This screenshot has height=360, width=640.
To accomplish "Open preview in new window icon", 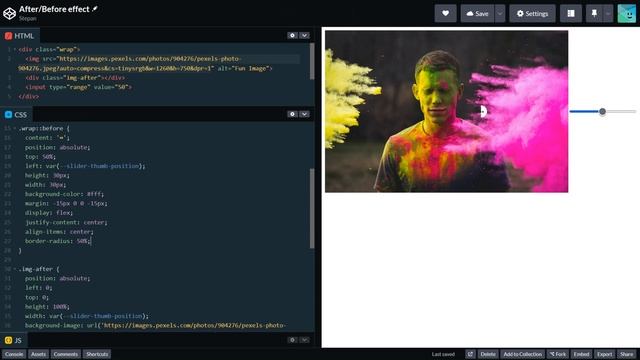I will coord(470,354).
